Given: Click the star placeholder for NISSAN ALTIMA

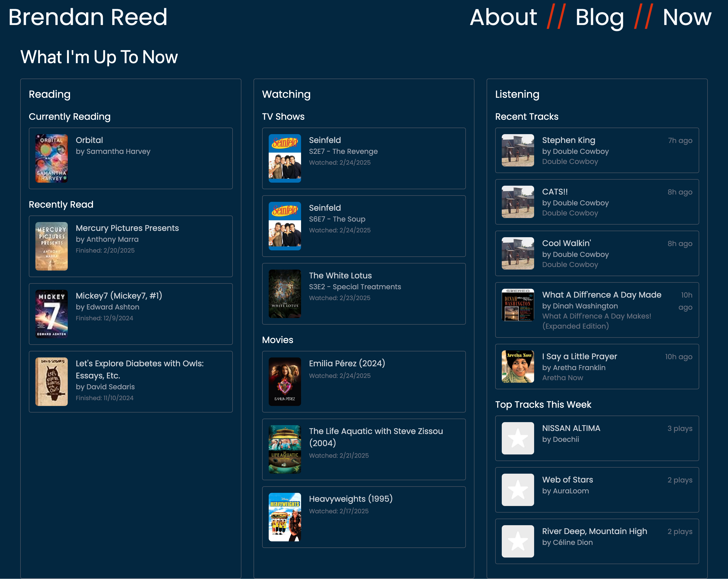Looking at the screenshot, I should click(518, 438).
